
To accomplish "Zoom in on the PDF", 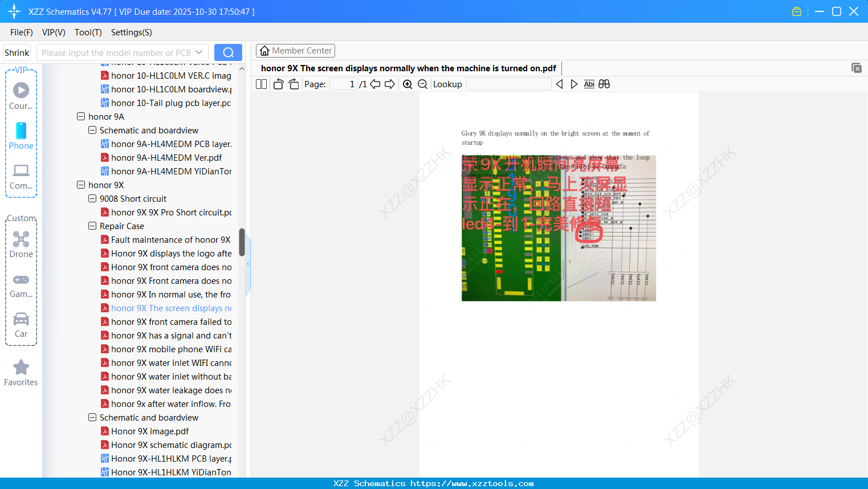I will (x=407, y=84).
